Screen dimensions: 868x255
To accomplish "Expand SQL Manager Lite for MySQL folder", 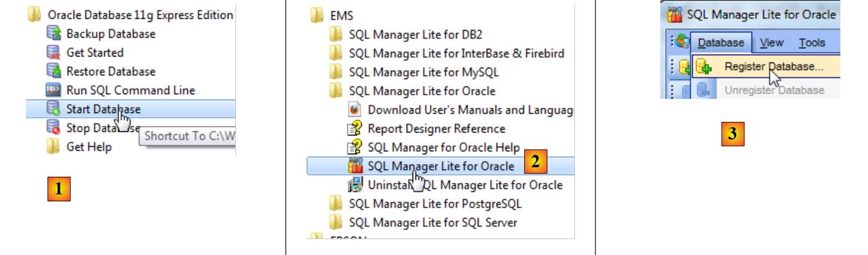I will (x=336, y=72).
